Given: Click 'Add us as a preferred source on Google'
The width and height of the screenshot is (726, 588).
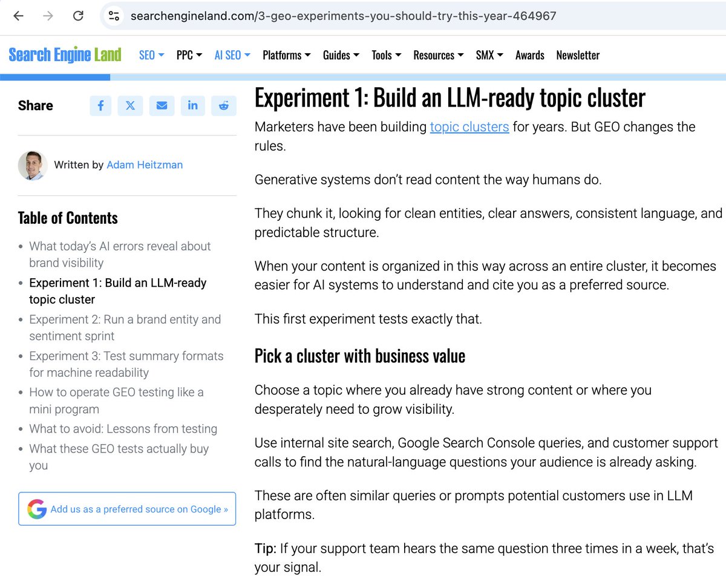Looking at the screenshot, I should (x=127, y=509).
